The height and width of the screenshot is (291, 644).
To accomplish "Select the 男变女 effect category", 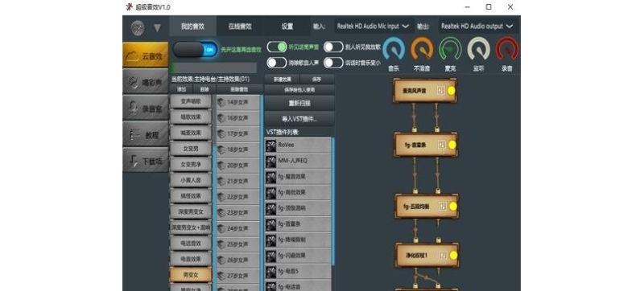I will tap(191, 275).
